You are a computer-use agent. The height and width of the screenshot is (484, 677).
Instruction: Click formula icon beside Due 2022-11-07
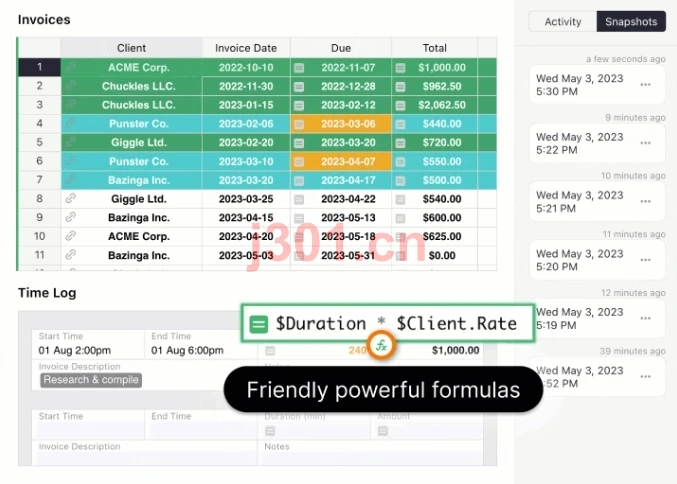coord(299,68)
